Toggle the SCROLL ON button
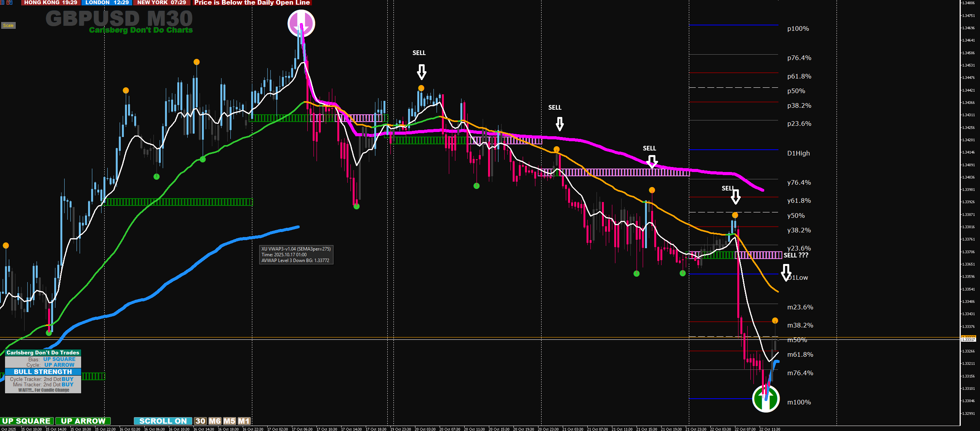Viewport: 980px width, 431px height. [x=163, y=421]
